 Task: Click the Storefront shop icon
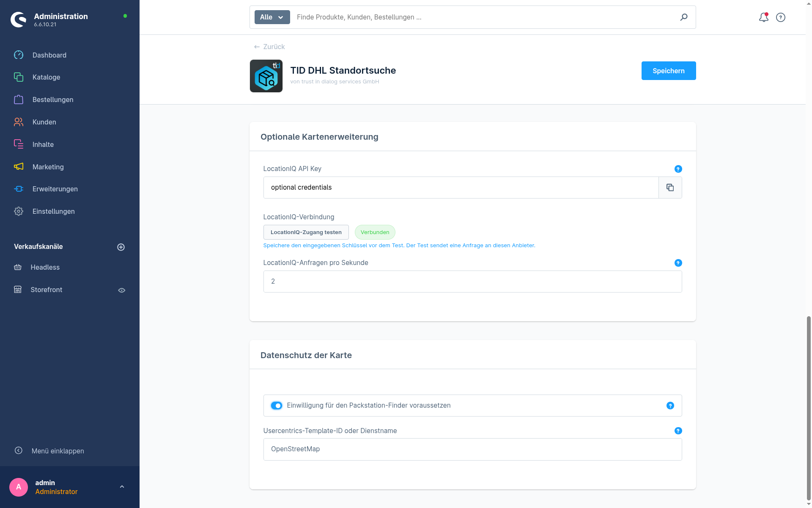pos(18,290)
